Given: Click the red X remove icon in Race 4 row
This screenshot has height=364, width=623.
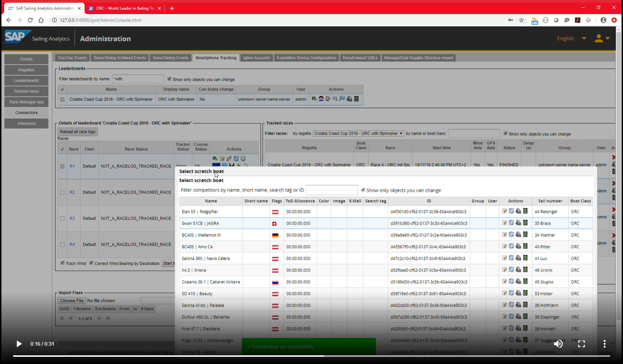Looking at the screenshot, I should coord(614,157).
